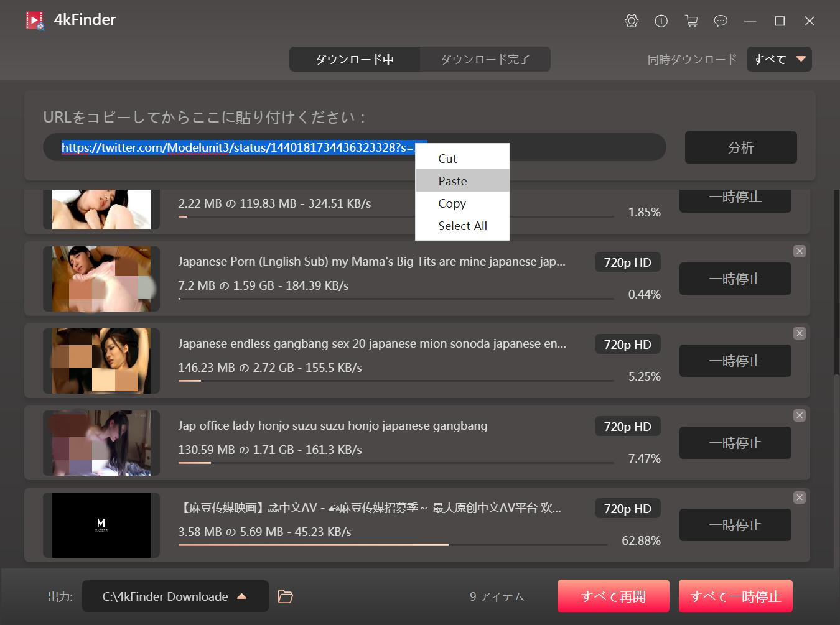Remove the download at 0.44% with X

point(800,251)
